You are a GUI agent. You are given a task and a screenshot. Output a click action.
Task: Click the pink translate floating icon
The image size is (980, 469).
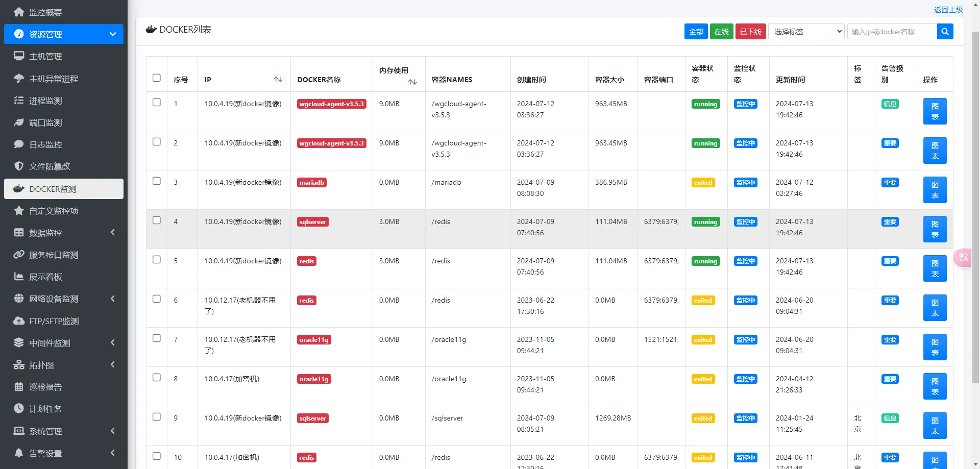963,257
